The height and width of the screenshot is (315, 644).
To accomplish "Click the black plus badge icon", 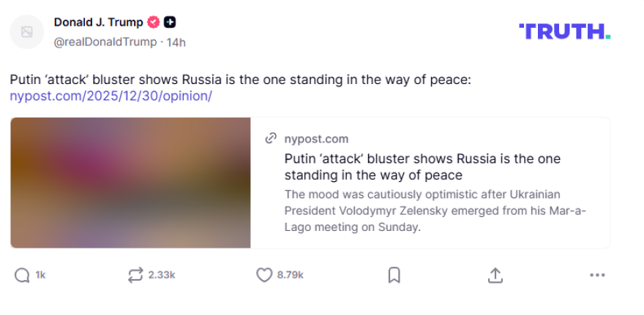I will point(170,22).
